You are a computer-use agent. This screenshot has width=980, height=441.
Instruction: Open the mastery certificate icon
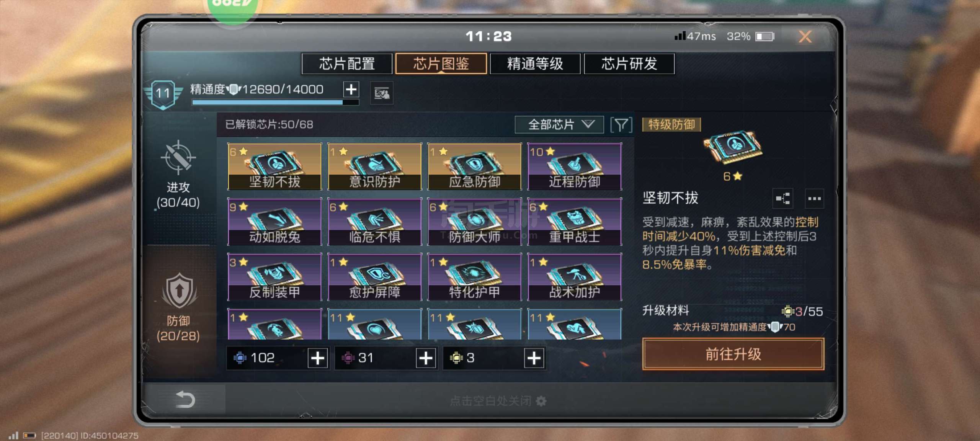click(382, 93)
